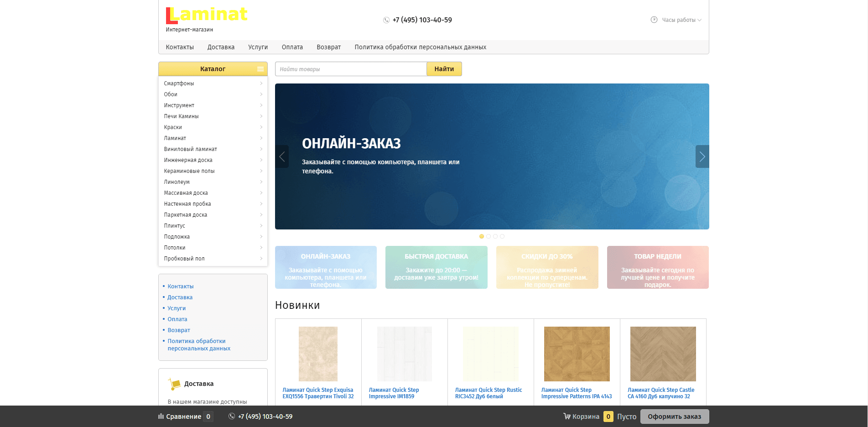Select the second slider pagination dot
The height and width of the screenshot is (427, 868).
pos(489,236)
